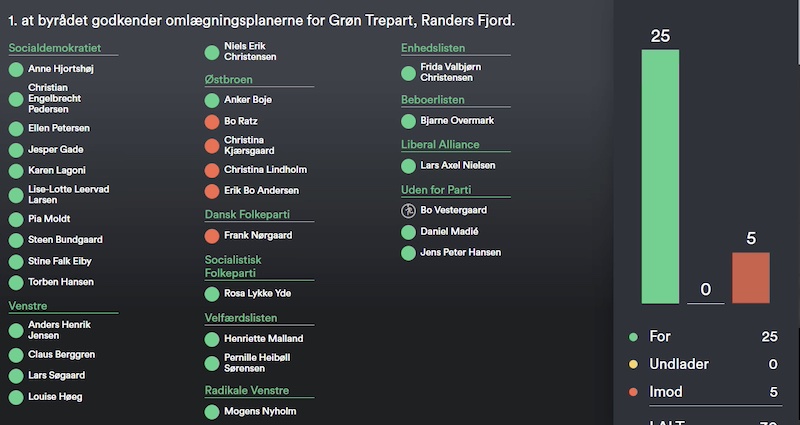Click red dot beside Christina Kjærsgaard

point(212,146)
